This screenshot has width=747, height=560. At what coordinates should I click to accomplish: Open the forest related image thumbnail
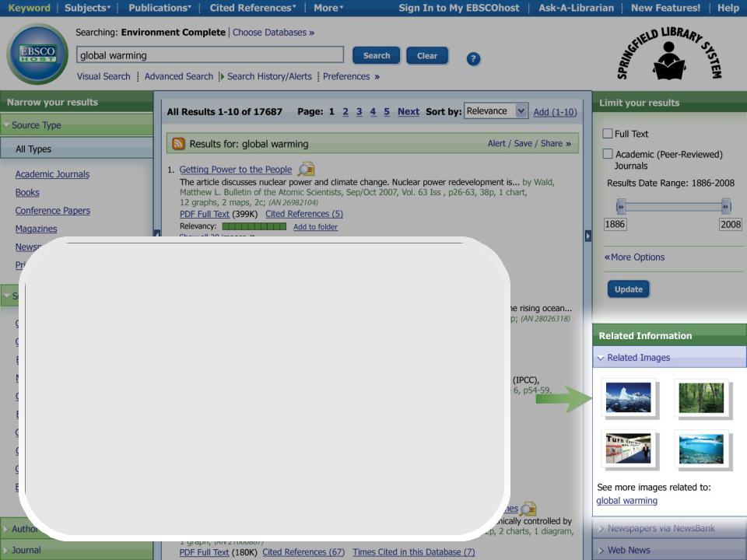click(701, 397)
